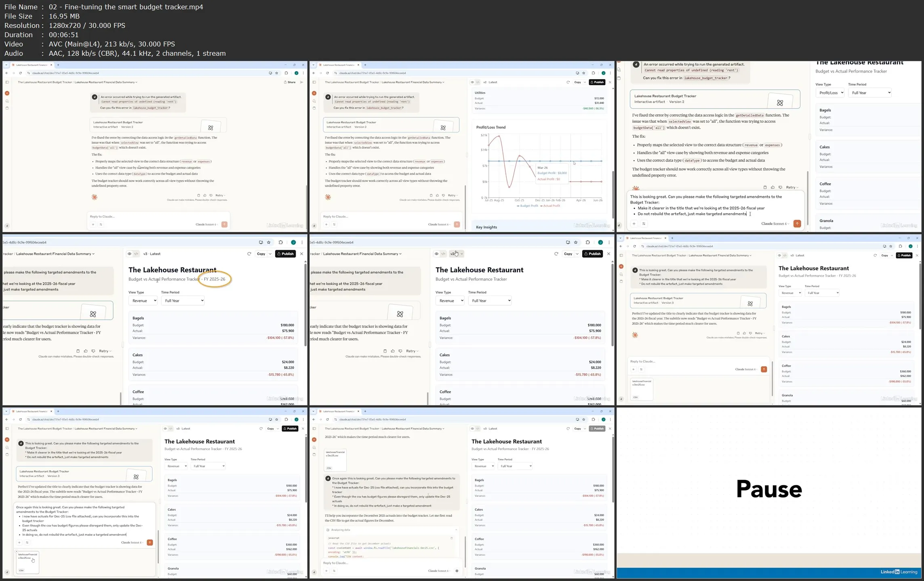
Task: Open the Version 2 artifact card in the Share-button frame
Action: point(158,125)
